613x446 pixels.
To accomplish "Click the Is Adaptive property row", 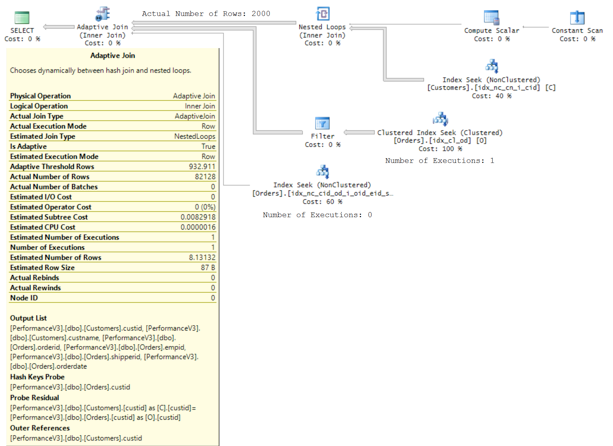I will [x=112, y=146].
